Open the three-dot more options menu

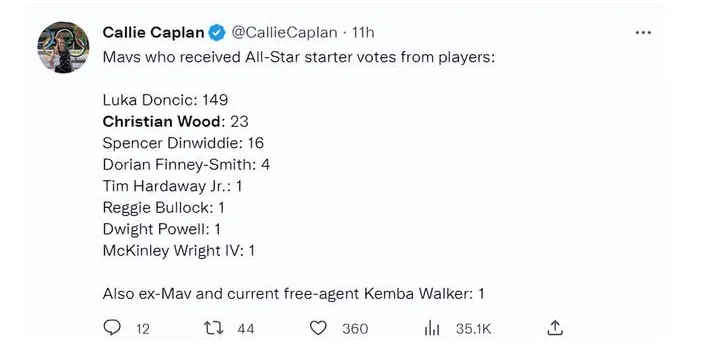point(643,33)
